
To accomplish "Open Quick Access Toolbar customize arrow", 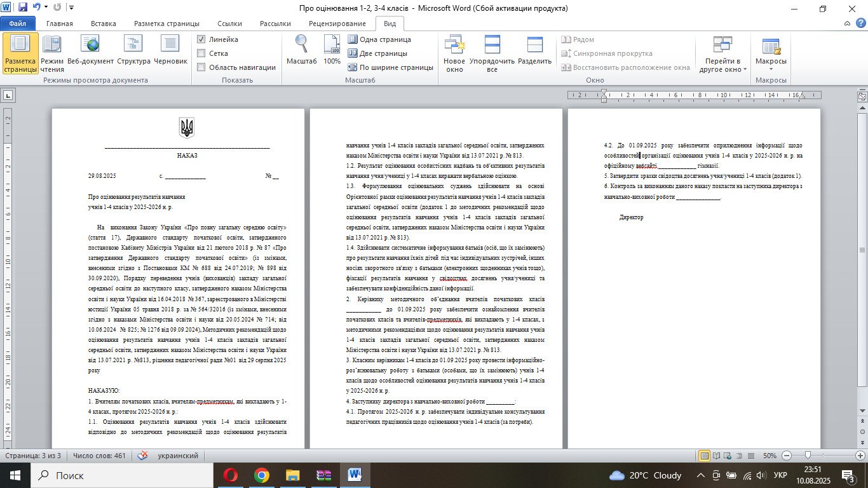I will click(71, 8).
